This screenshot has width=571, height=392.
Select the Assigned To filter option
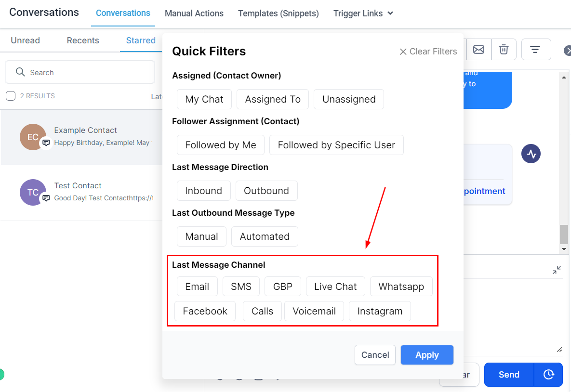[x=272, y=99]
